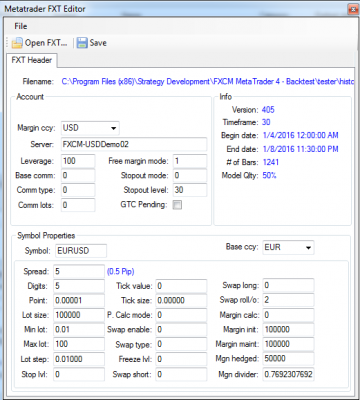Open the File menu
Image resolution: width=360 pixels, height=400 pixels.
pos(21,26)
